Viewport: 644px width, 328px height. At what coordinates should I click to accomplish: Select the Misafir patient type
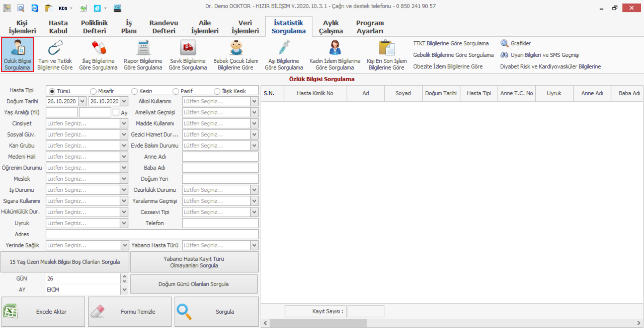(x=93, y=91)
